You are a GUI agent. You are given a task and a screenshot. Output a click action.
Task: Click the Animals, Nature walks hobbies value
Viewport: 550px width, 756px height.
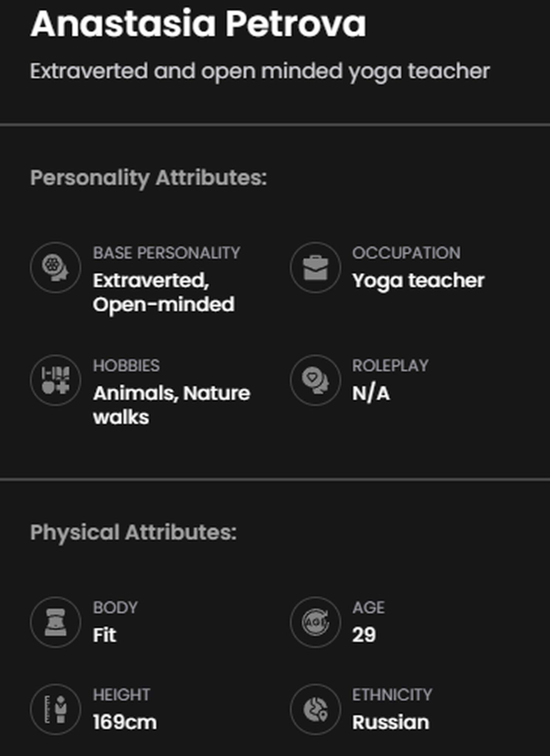pyautogui.click(x=172, y=405)
